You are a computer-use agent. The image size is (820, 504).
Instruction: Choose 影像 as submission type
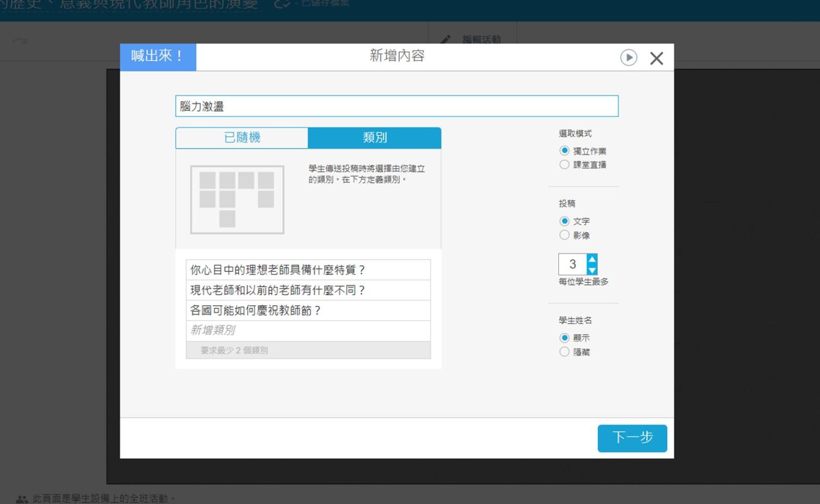[x=564, y=235]
